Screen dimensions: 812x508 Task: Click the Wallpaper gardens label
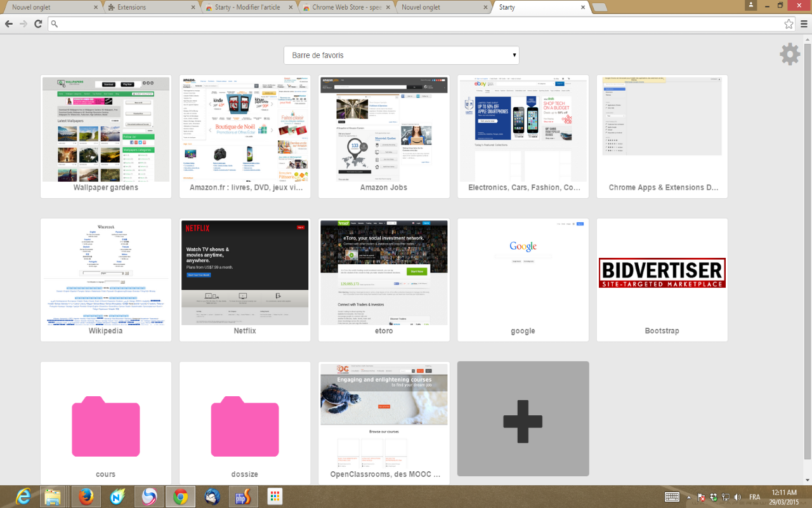(x=106, y=187)
